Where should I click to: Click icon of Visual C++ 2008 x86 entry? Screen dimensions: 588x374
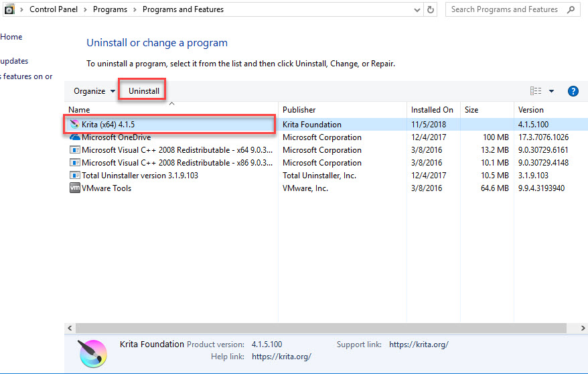(74, 163)
